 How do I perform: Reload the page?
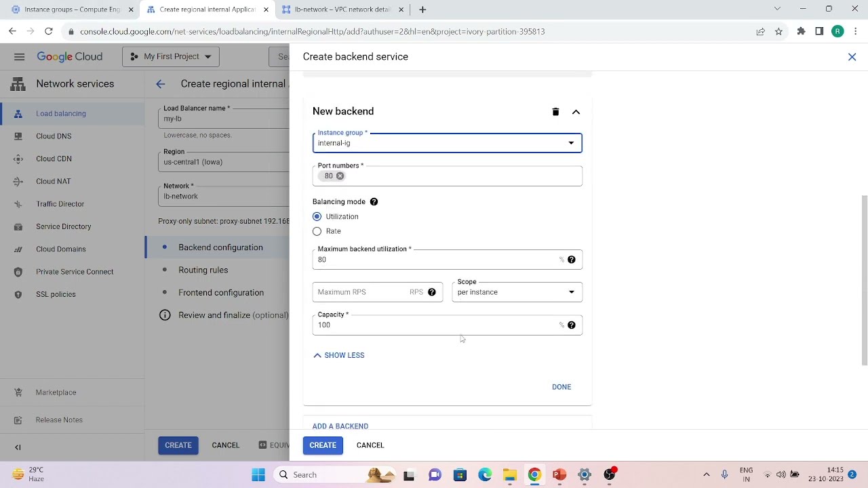pyautogui.click(x=48, y=31)
